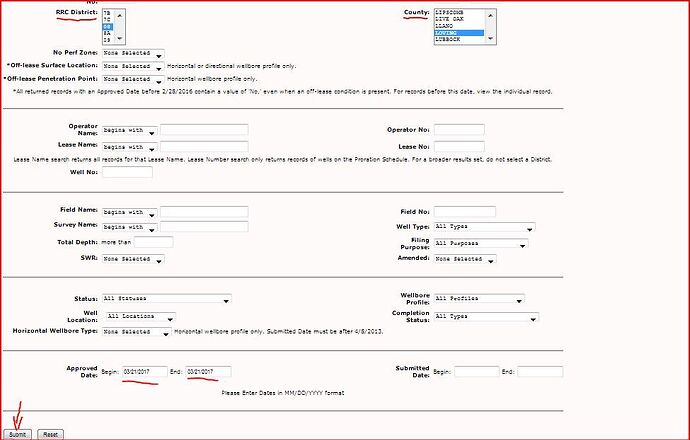Viewport: 690px width, 440px height.
Task: Click the Submit button
Action: 18,434
